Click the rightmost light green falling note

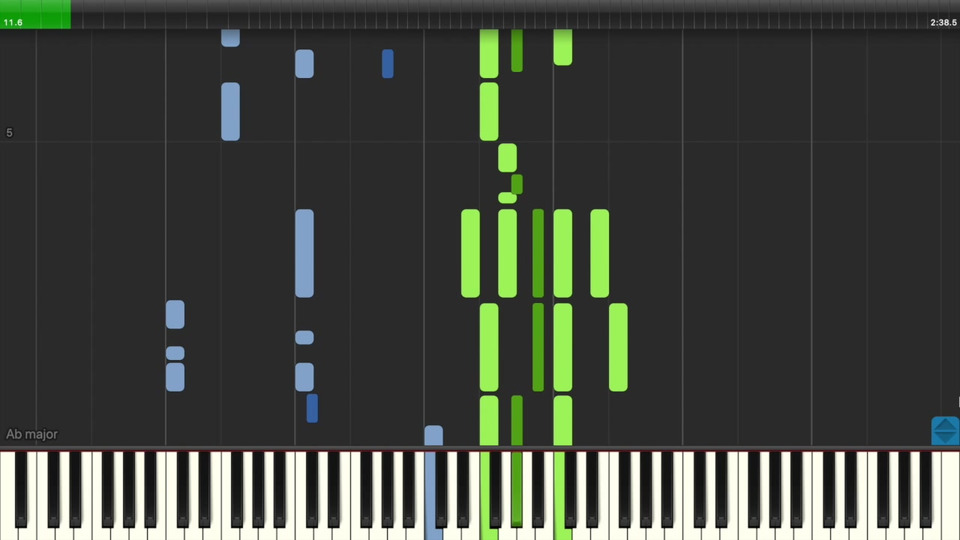click(618, 347)
